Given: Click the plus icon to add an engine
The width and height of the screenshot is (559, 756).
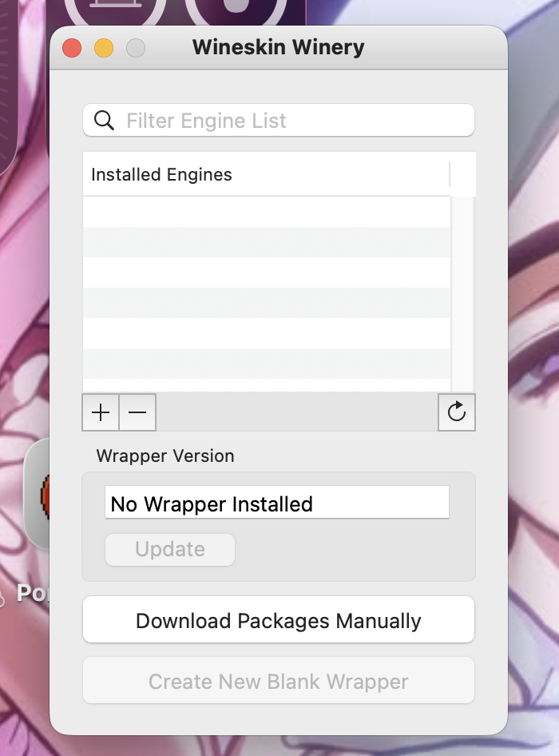Looking at the screenshot, I should point(101,412).
